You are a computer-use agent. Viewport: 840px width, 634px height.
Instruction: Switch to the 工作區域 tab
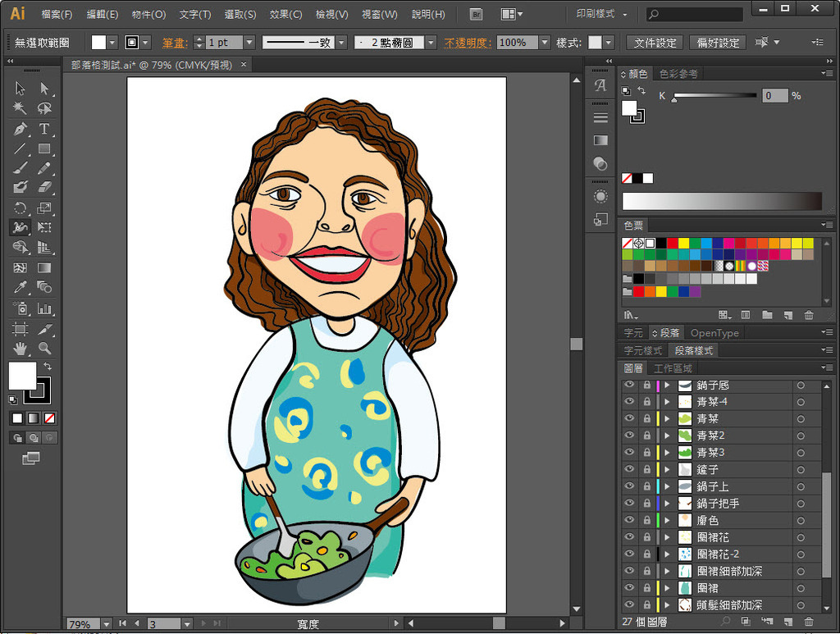673,368
